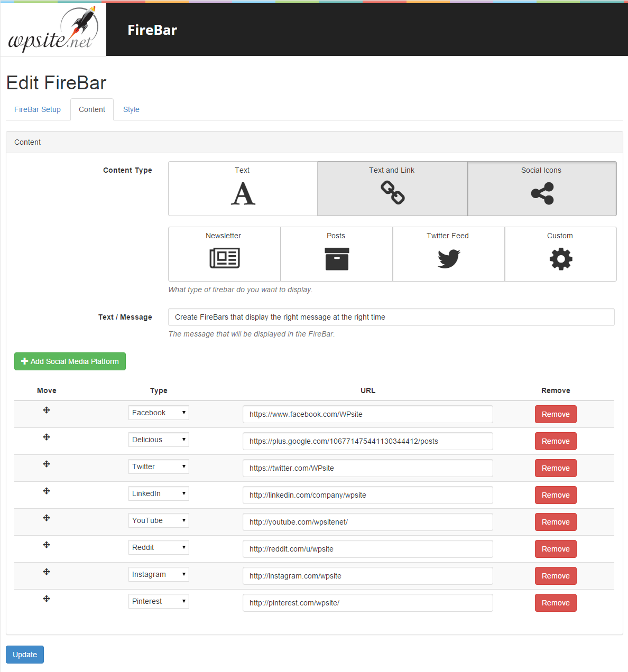Remove the Instagram row
The width and height of the screenshot is (628, 672).
tap(556, 576)
